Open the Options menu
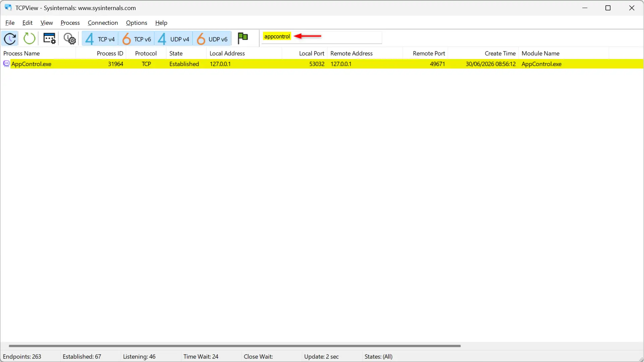644x362 pixels. click(x=137, y=23)
